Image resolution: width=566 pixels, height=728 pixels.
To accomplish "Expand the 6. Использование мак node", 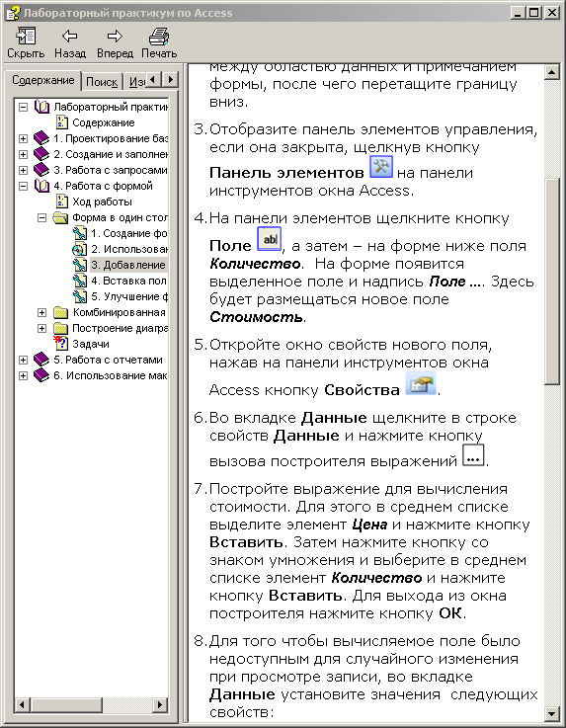I will 23,375.
